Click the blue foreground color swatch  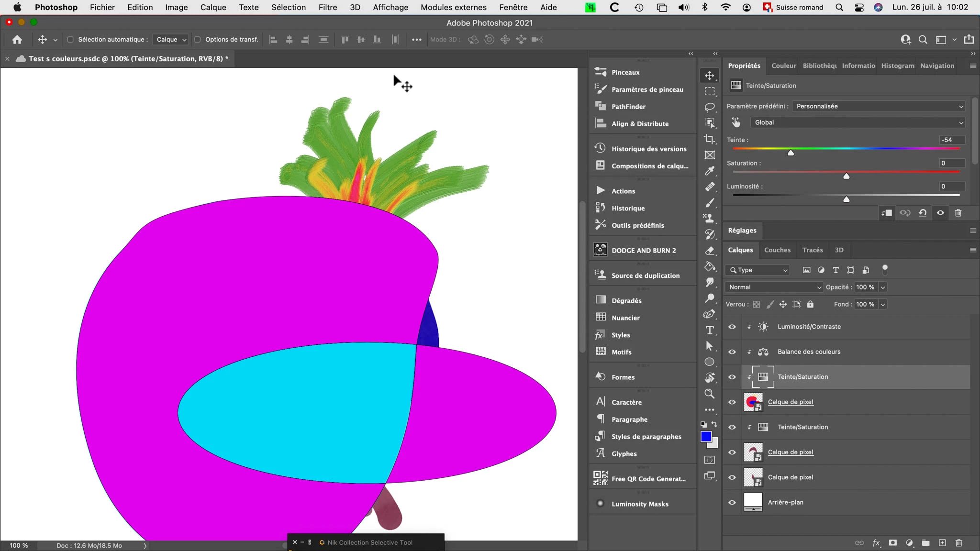coord(706,436)
